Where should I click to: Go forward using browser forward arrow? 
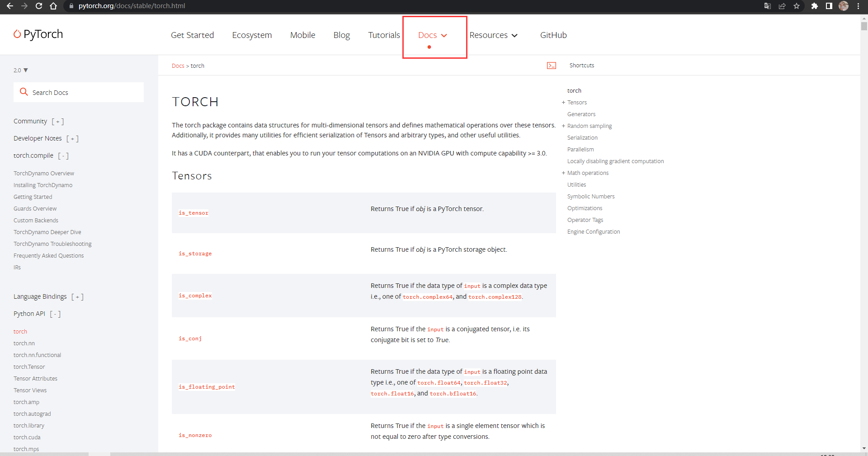tap(24, 6)
